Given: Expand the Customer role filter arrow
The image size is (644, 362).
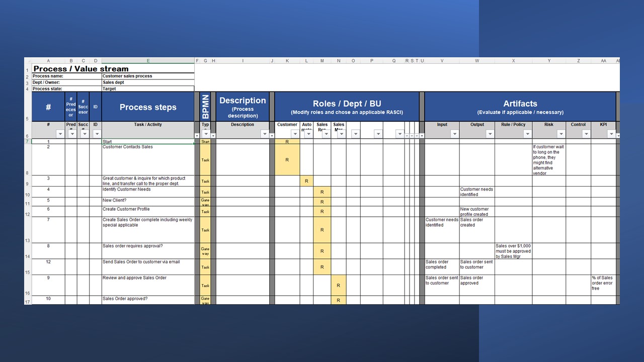Looking at the screenshot, I should pyautogui.click(x=295, y=134).
